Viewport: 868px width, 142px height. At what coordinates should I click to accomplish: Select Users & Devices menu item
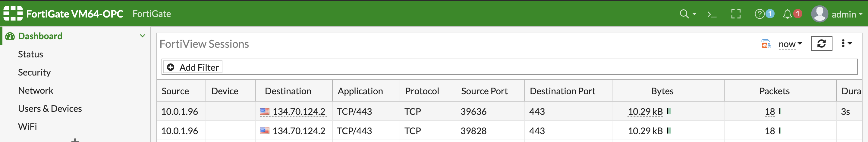tap(50, 108)
